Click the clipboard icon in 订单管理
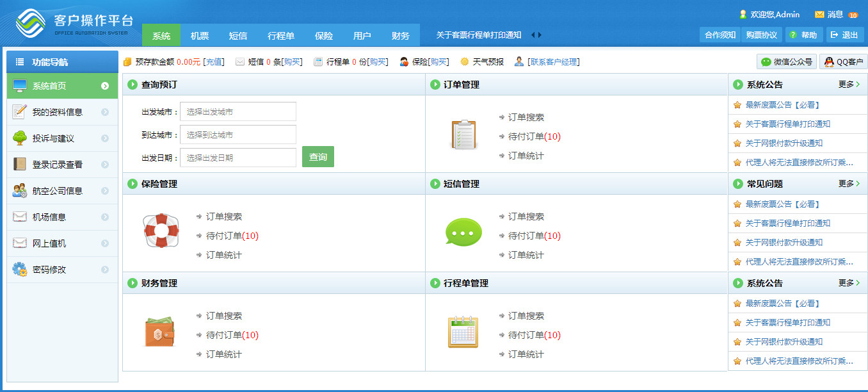The image size is (868, 392). pyautogui.click(x=463, y=135)
